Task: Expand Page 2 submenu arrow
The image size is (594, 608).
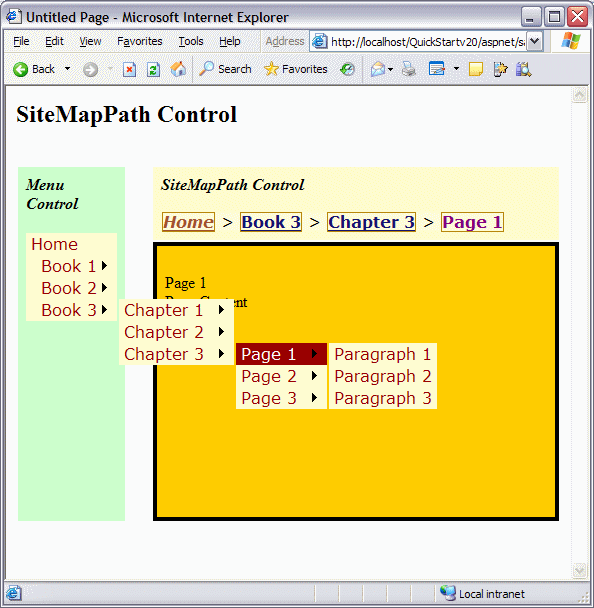Action: pos(314,376)
